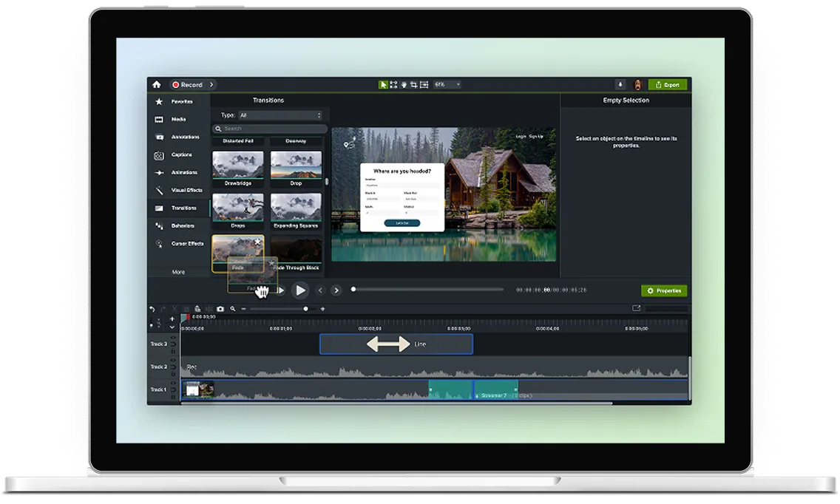Select the Expanding Squares transition thumbnail
Viewport: 840px width, 504px height.
[x=297, y=211]
